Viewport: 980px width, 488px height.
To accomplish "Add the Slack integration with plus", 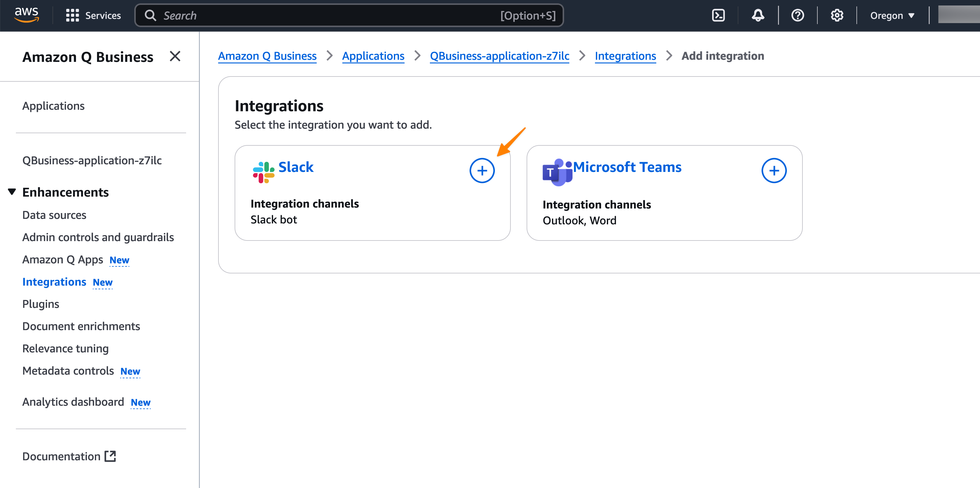I will pyautogui.click(x=482, y=171).
